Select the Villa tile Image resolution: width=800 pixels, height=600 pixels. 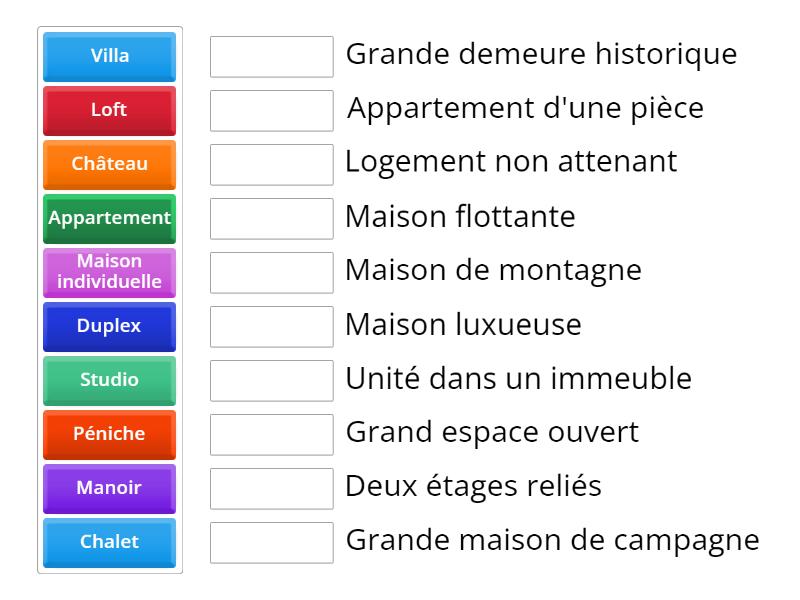pos(108,57)
